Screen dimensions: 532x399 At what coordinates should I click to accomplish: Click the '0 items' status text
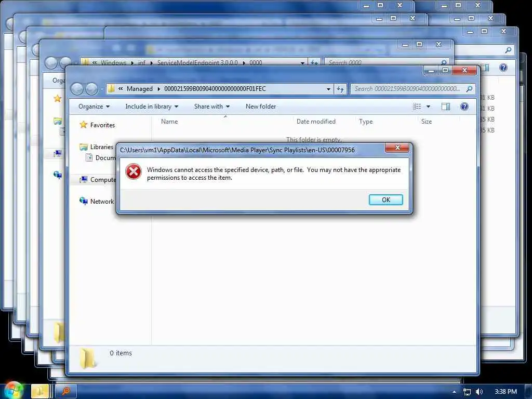click(121, 353)
